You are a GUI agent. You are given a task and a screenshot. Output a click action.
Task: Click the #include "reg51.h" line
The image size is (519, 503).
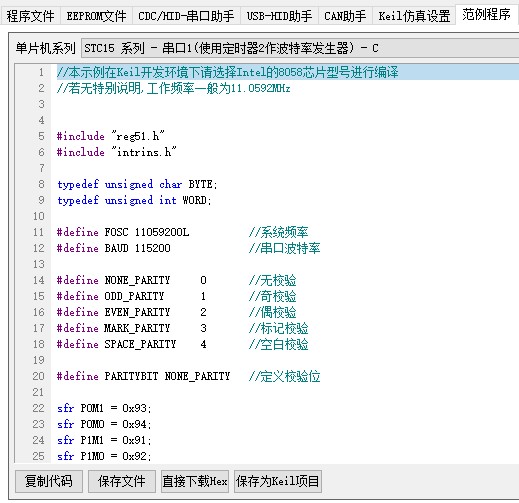pos(111,136)
